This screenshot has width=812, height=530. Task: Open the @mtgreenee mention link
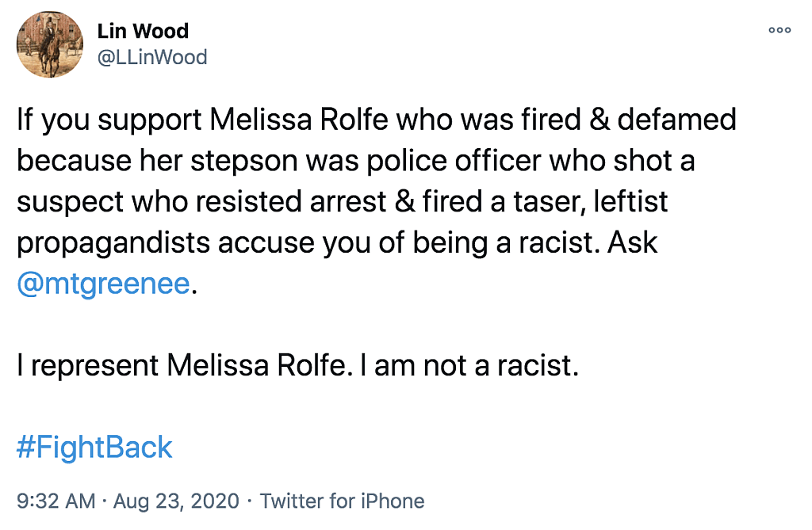pyautogui.click(x=104, y=284)
